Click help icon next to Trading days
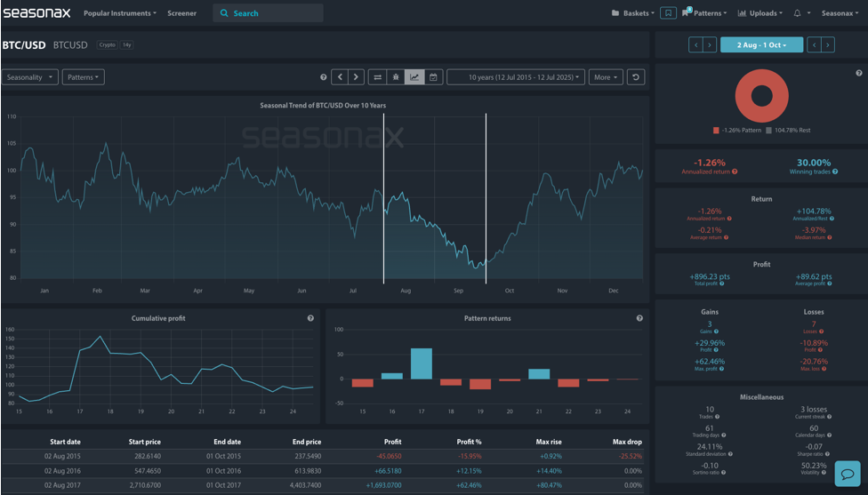This screenshot has height=495, width=868. click(724, 435)
